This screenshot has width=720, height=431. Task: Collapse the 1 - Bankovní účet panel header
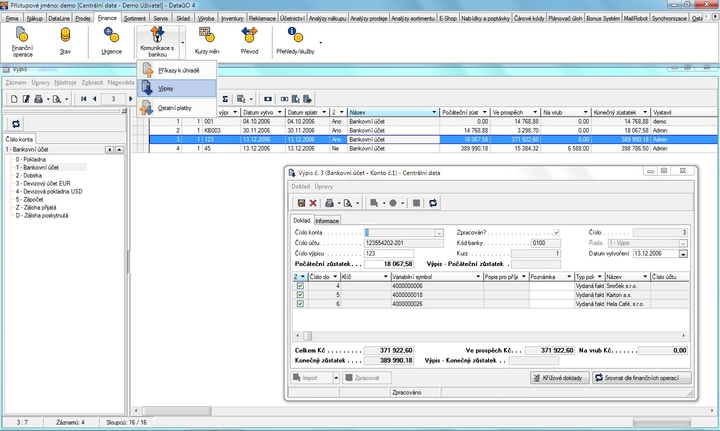tap(119, 150)
